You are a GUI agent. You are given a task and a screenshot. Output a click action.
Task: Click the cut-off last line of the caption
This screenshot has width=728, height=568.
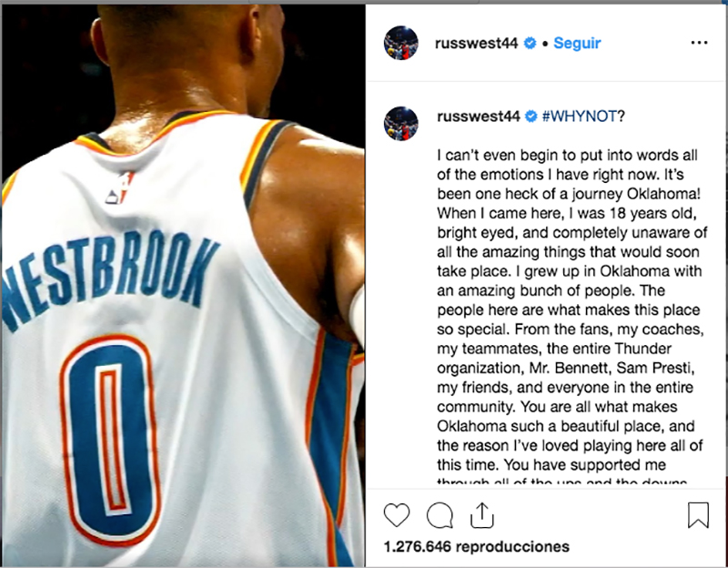coord(561,481)
